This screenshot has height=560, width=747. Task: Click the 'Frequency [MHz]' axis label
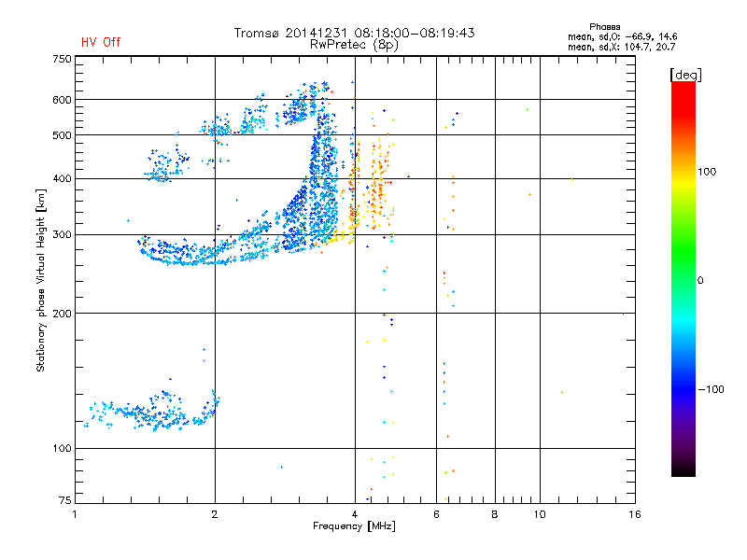point(354,526)
